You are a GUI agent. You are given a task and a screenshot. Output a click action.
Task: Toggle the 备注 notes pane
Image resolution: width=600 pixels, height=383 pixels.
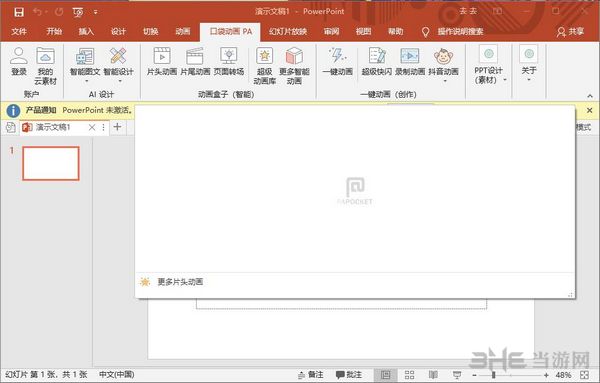[311, 375]
